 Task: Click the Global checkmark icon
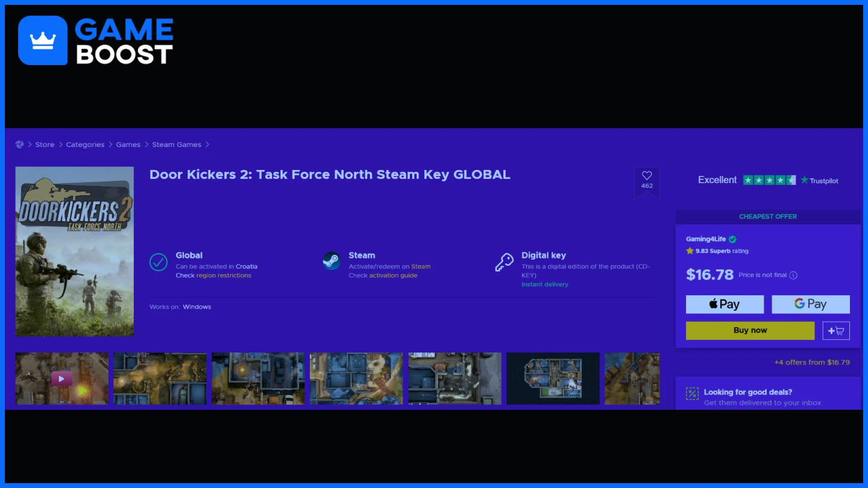(159, 262)
